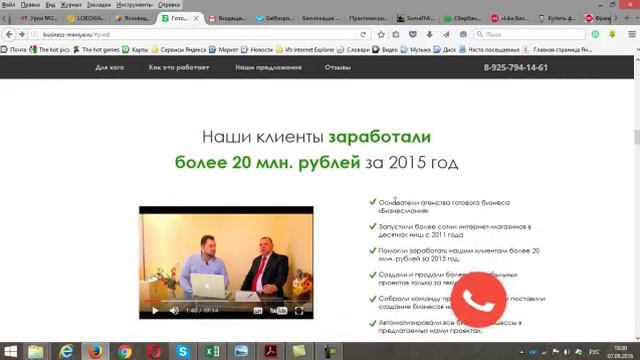Screen dimensions: 640x360
Task: Mute the video with speaker icon
Action: click(x=174, y=311)
